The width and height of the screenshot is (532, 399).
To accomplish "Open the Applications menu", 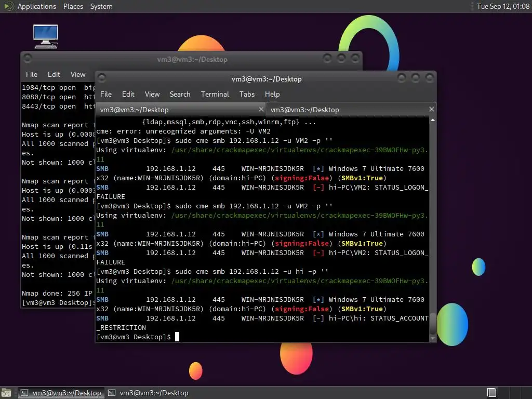I will click(37, 6).
